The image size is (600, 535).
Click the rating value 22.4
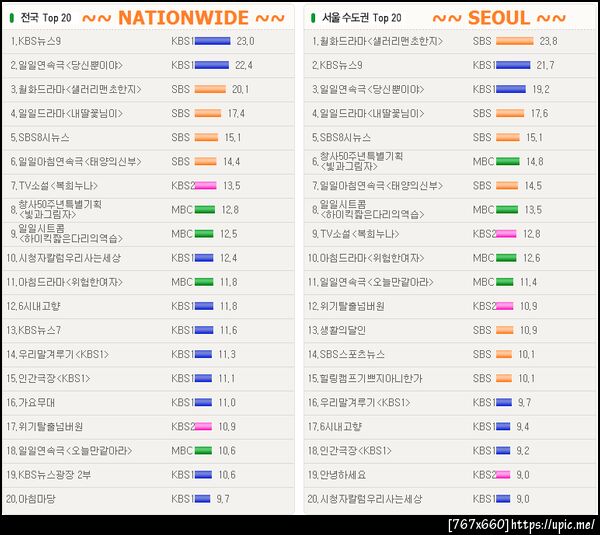(x=244, y=65)
